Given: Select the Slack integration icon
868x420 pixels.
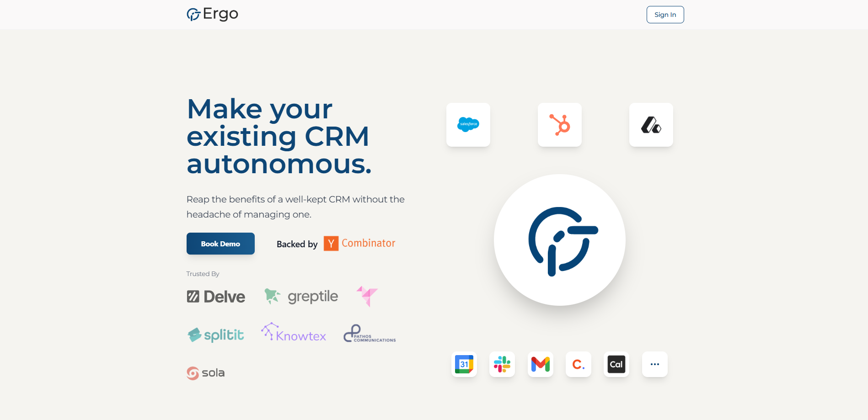Looking at the screenshot, I should pos(502,364).
